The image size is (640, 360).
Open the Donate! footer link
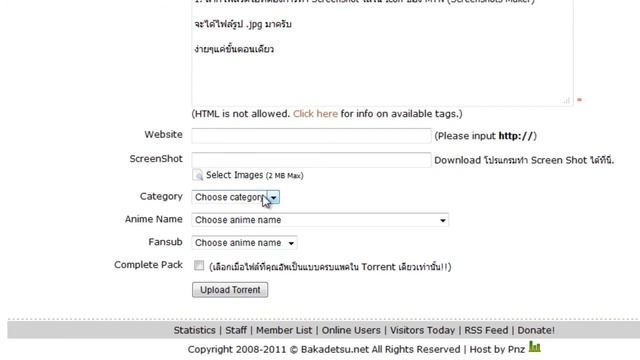[x=536, y=330]
